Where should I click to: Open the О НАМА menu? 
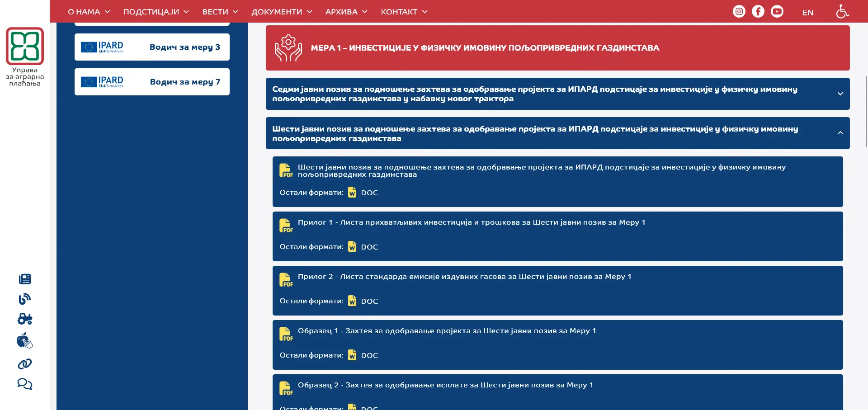click(x=89, y=12)
